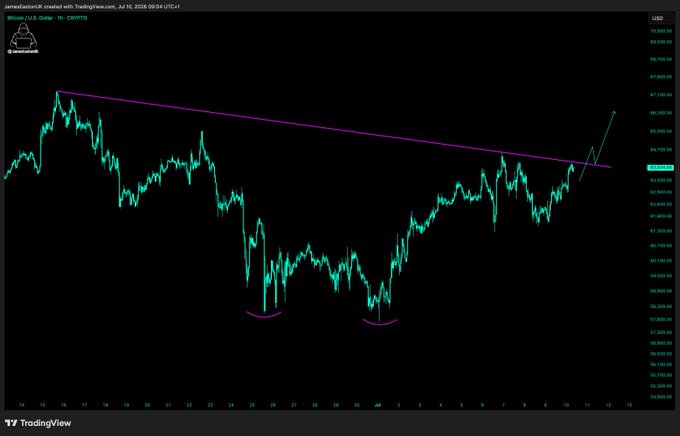Select the magenta descending trend line
Screen dimensions: 680x436
pyautogui.click(x=334, y=129)
